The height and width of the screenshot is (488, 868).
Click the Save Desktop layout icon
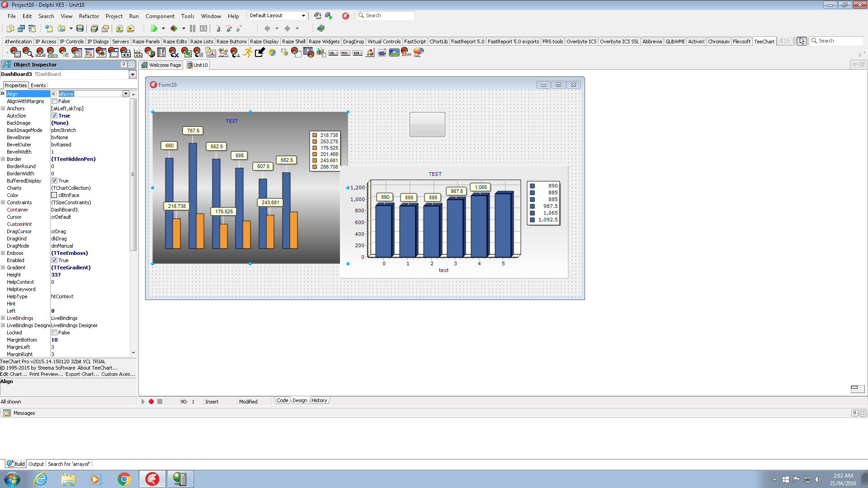318,16
